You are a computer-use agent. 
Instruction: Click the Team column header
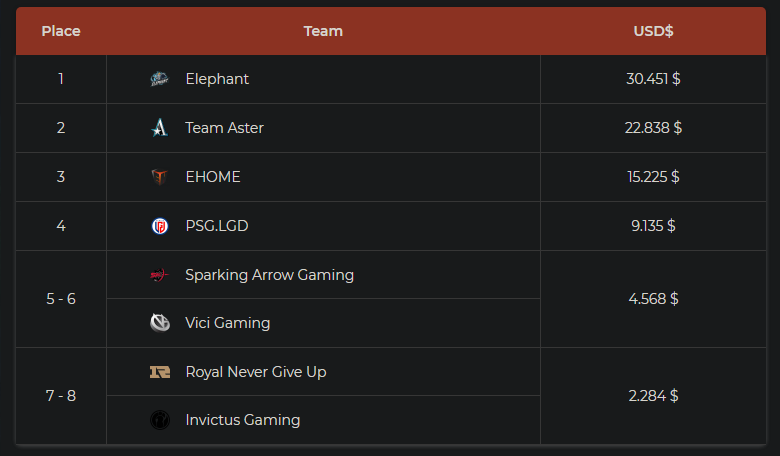coord(323,31)
